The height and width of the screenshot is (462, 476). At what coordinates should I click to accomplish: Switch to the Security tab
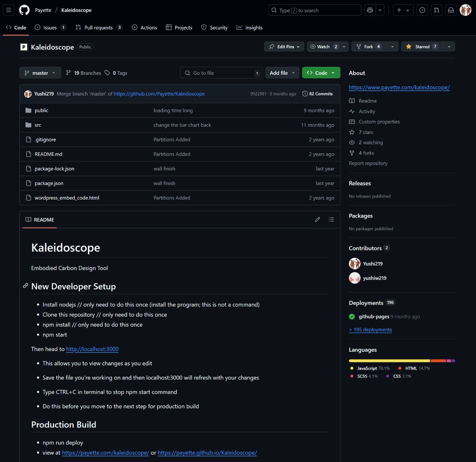[x=215, y=27]
